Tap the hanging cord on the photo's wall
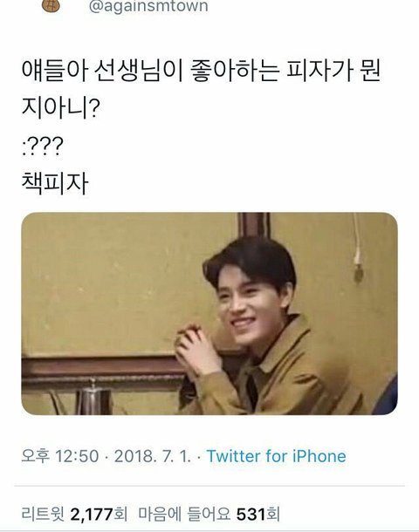 pos(356,249)
